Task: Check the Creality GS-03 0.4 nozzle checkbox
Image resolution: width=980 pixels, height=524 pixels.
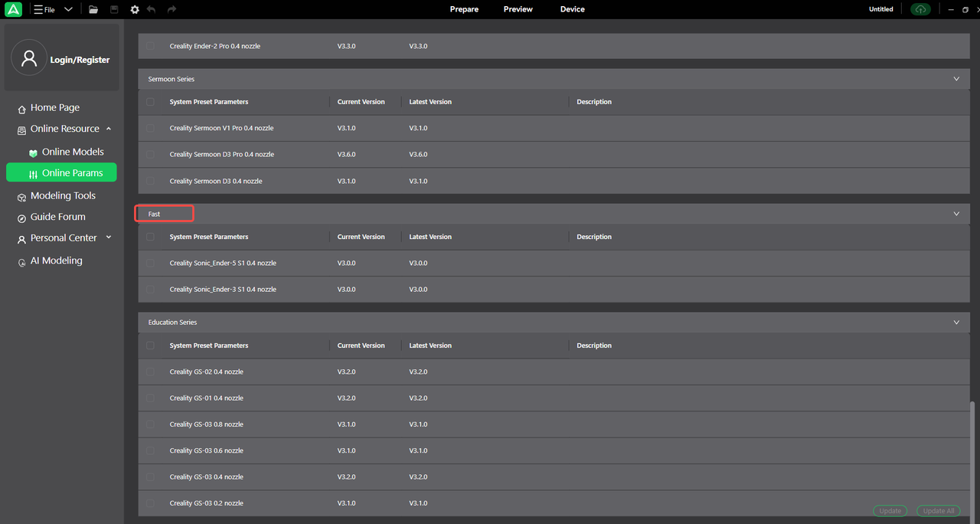Action: pyautogui.click(x=150, y=477)
